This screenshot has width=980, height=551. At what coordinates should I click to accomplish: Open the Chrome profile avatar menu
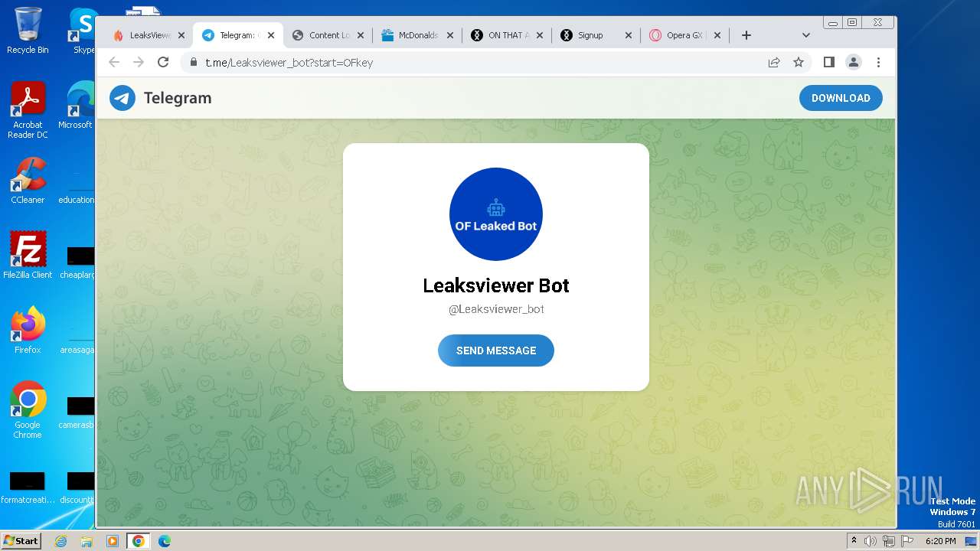pos(854,62)
